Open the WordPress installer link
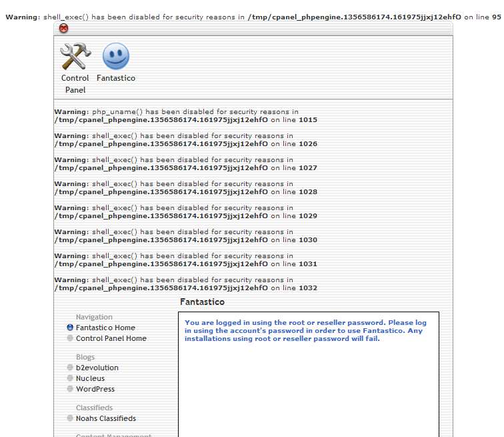The height and width of the screenshot is (437, 504). pyautogui.click(x=95, y=389)
